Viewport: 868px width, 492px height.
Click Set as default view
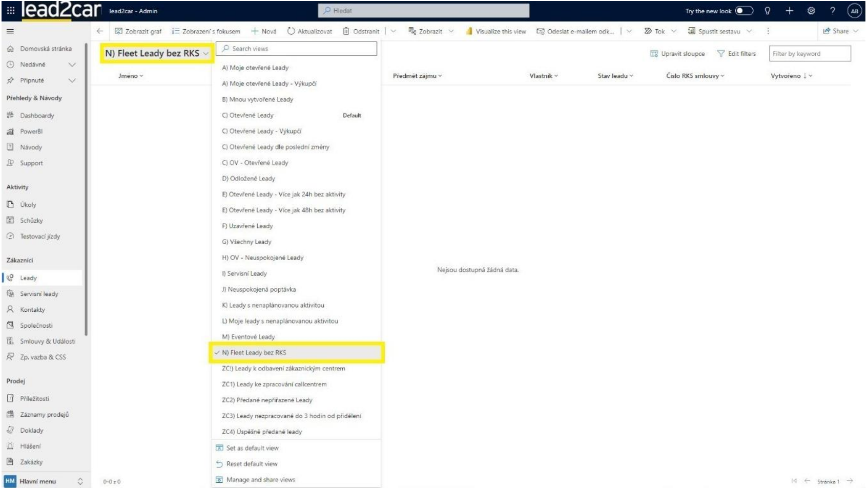click(252, 448)
